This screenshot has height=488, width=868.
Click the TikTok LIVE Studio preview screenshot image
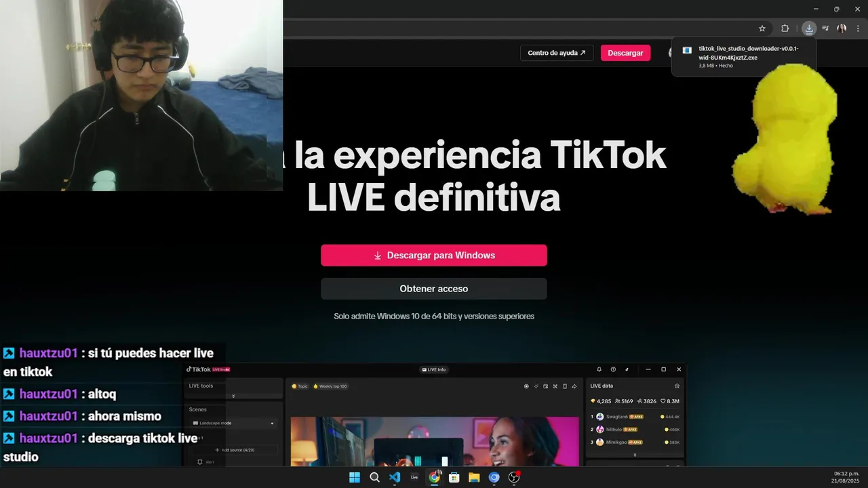[x=434, y=415]
